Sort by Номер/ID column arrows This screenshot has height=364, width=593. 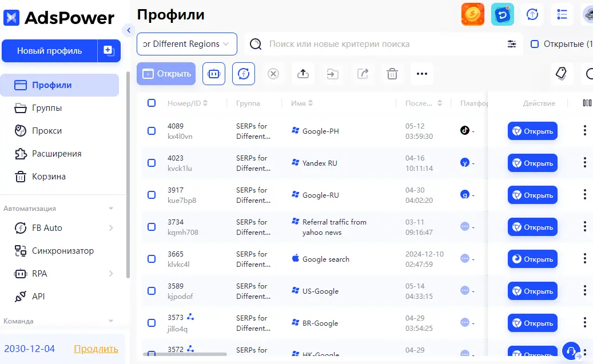pyautogui.click(x=205, y=103)
